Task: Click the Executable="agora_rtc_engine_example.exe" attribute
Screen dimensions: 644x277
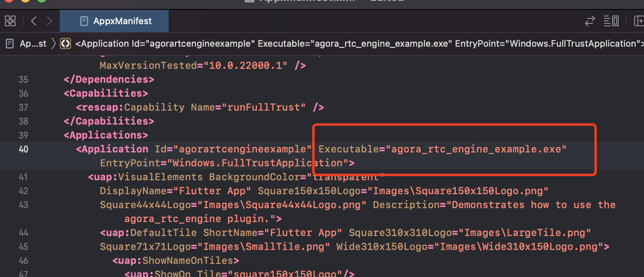Action: (x=443, y=149)
